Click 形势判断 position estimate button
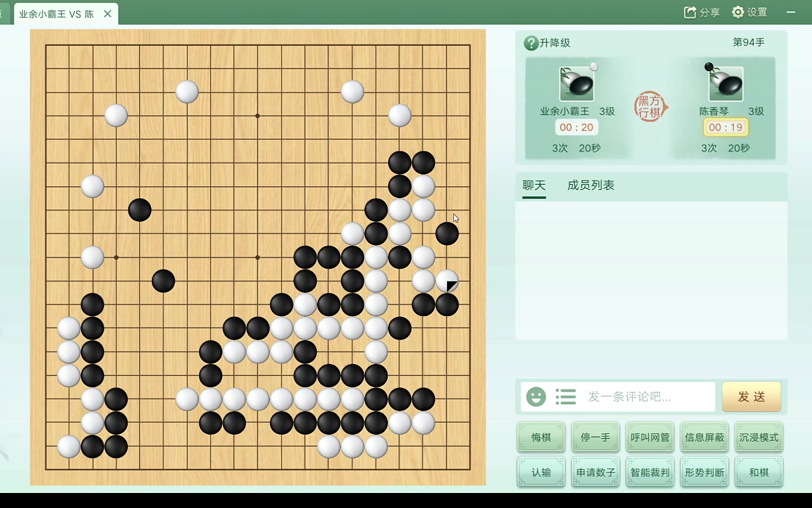Viewport: 812px width, 508px height. (704, 472)
